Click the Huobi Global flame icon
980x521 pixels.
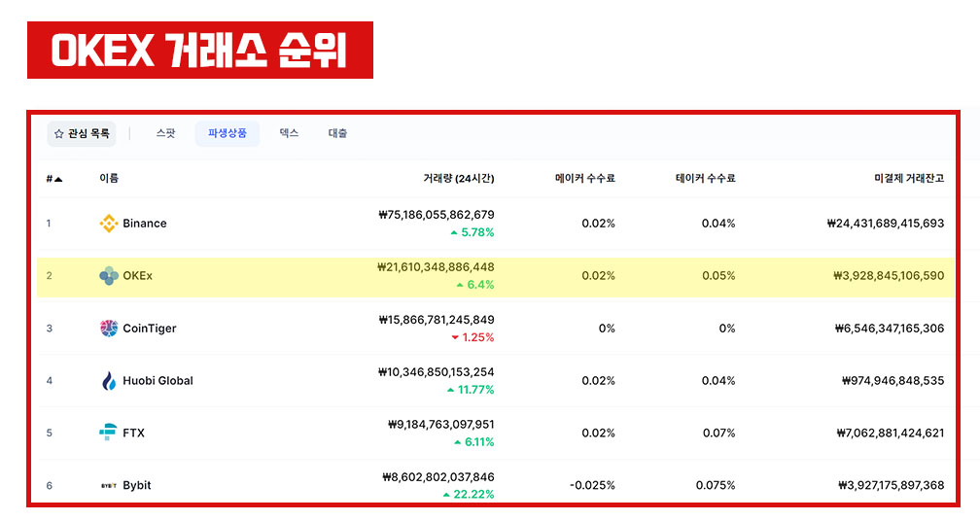[x=109, y=380]
